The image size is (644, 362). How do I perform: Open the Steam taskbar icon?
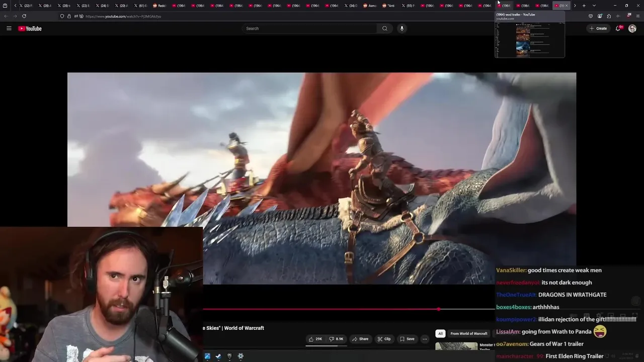(218, 356)
